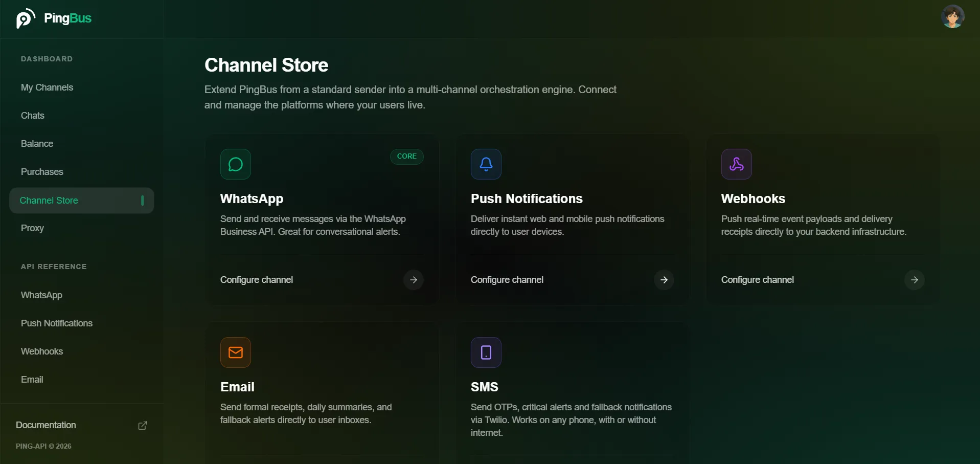Click Configure channel under WhatsApp
Viewport: 980px width, 464px height.
click(257, 280)
